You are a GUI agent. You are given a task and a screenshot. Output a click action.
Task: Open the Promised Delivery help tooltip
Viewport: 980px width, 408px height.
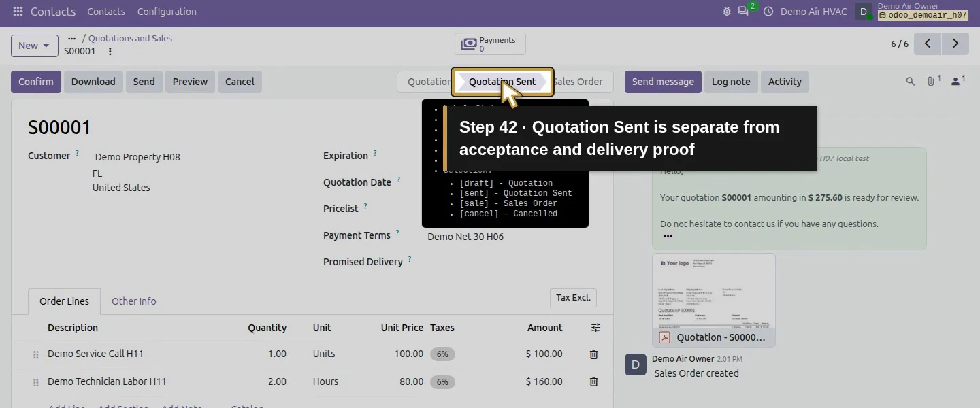(x=410, y=260)
